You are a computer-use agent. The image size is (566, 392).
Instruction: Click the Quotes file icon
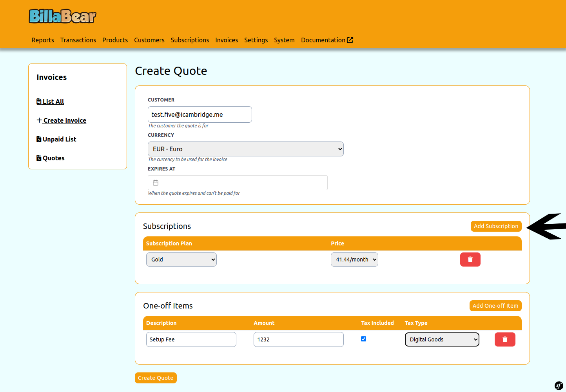(x=39, y=158)
